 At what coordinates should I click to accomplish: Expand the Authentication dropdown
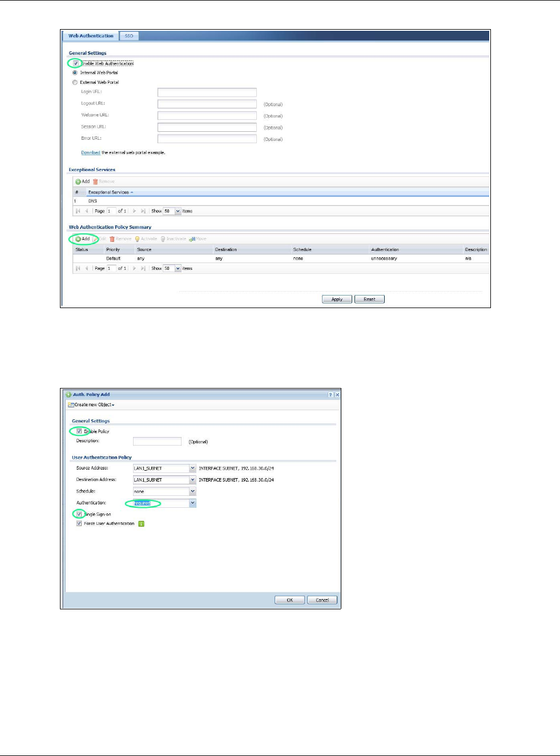coord(192,503)
